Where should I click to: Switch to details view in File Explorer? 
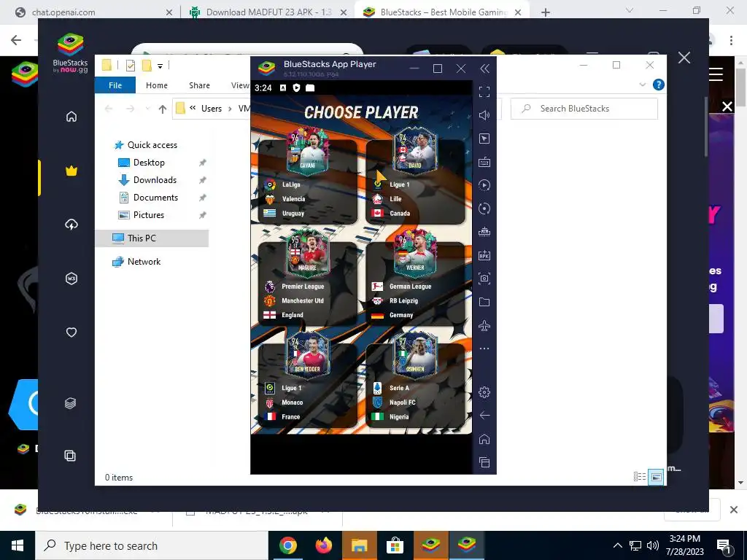640,477
